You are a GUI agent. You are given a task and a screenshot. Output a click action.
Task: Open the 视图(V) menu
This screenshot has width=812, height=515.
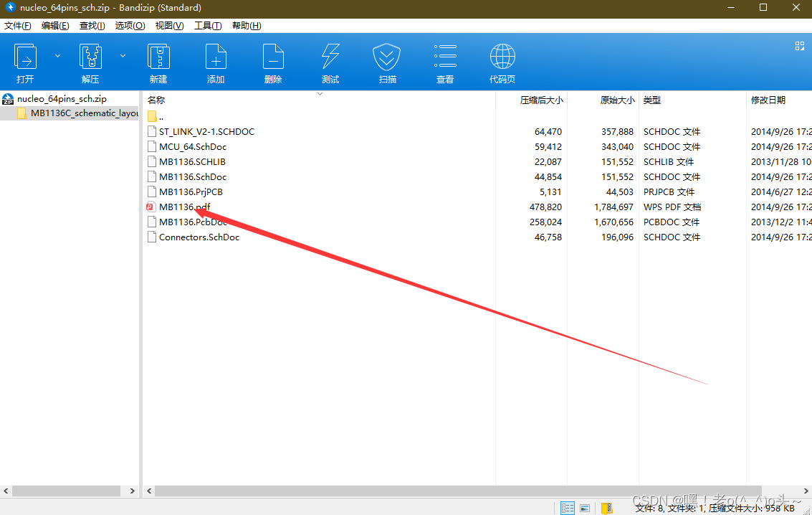click(x=169, y=26)
